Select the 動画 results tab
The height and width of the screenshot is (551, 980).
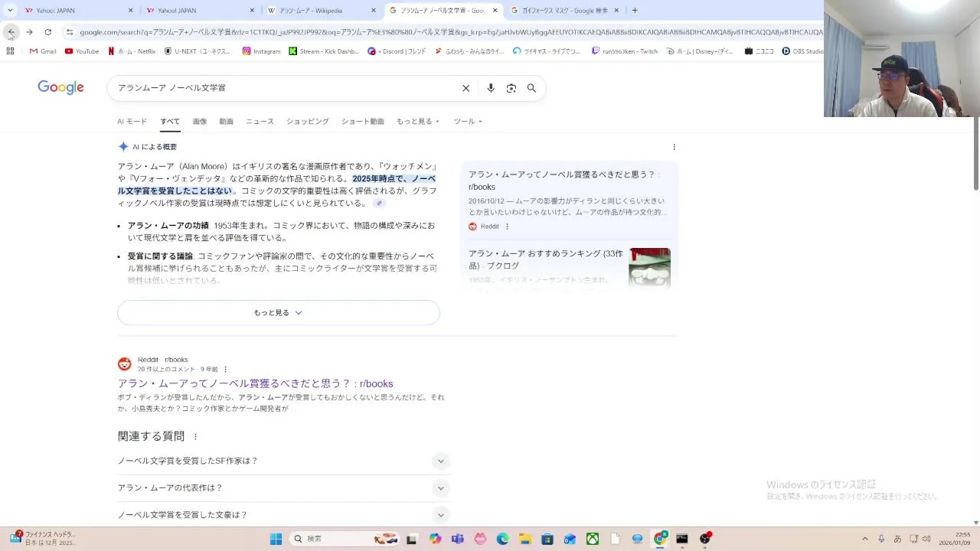(x=226, y=121)
